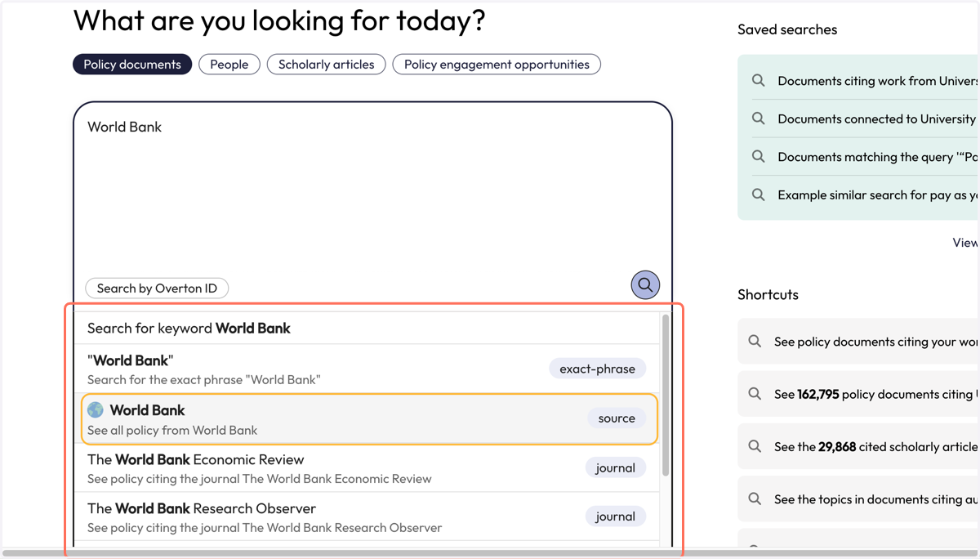The height and width of the screenshot is (559, 980).
Task: Click magnifier icon beside See policy documents citing
Action: (755, 342)
